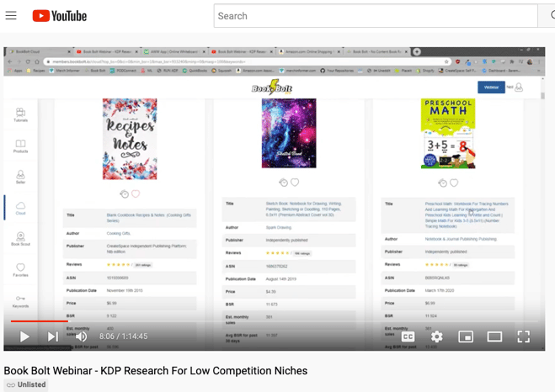Open Favorites in Book Bolt sidebar

(20, 270)
